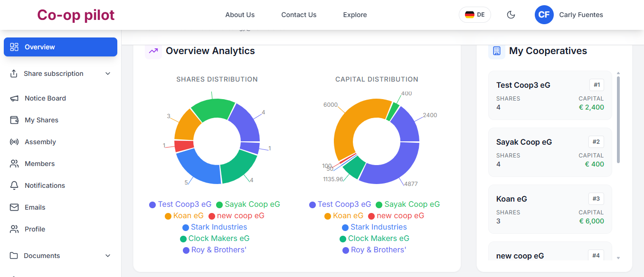
Task: Click the Documents folder icon
Action: (x=13, y=256)
